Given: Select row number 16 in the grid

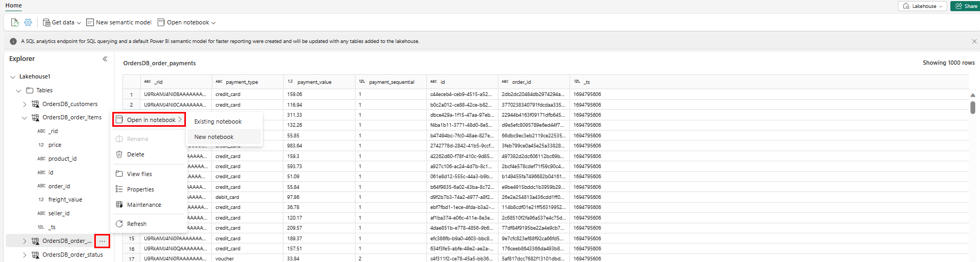Looking at the screenshot, I should (131, 249).
